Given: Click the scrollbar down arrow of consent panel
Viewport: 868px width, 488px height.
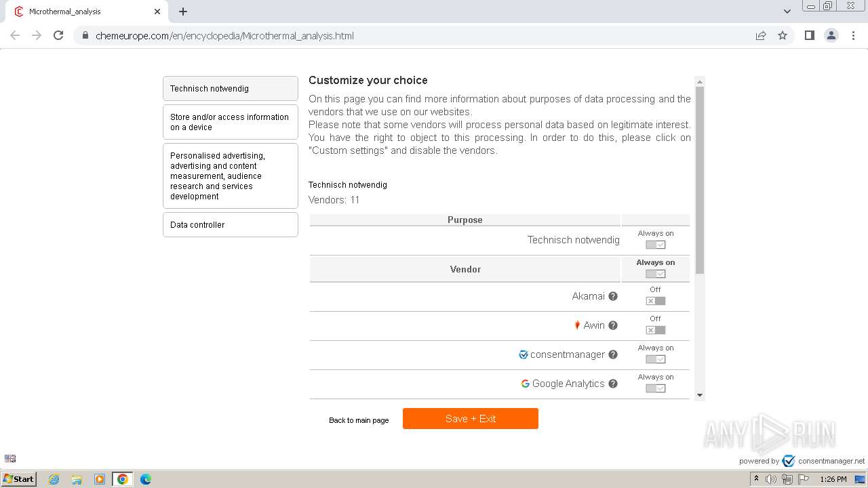Looking at the screenshot, I should (x=700, y=395).
